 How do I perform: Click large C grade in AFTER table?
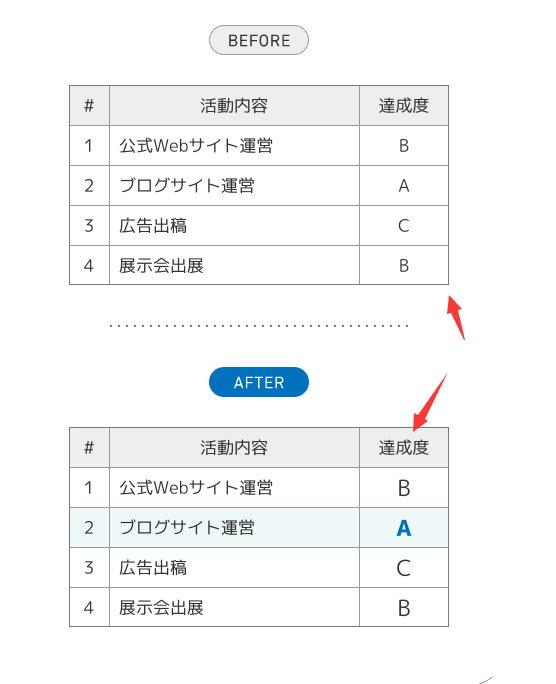[x=404, y=568]
